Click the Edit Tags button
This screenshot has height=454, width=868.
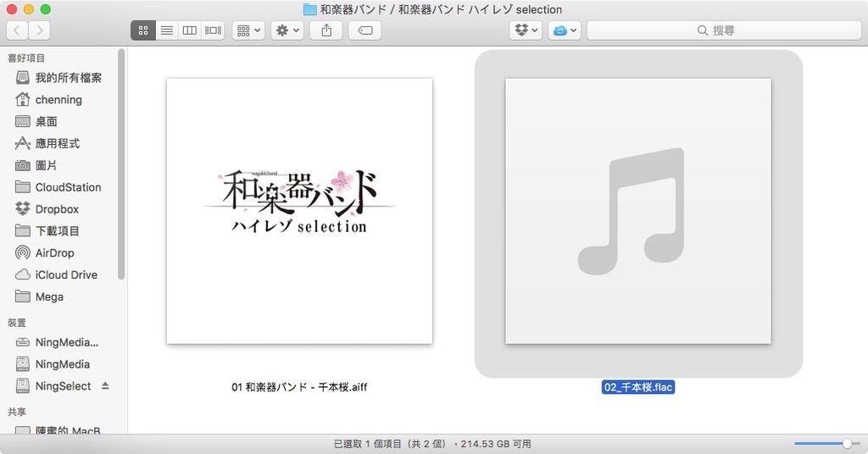365,30
